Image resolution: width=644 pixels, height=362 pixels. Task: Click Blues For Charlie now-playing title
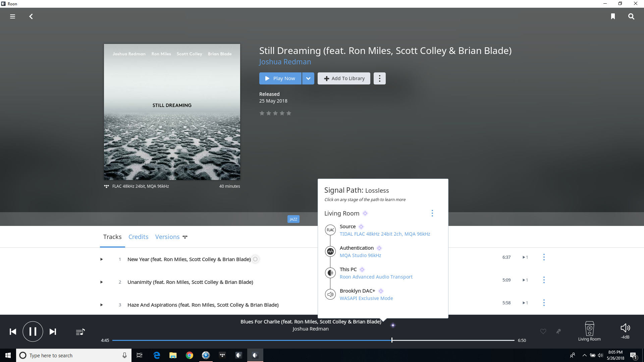pyautogui.click(x=311, y=322)
